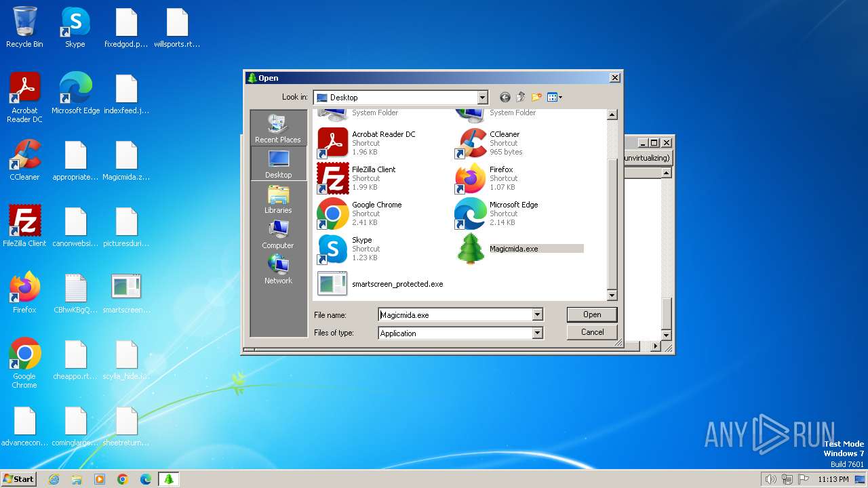Open Recycle Bin on desktop
Image resolution: width=868 pixels, height=488 pixels.
[24, 28]
